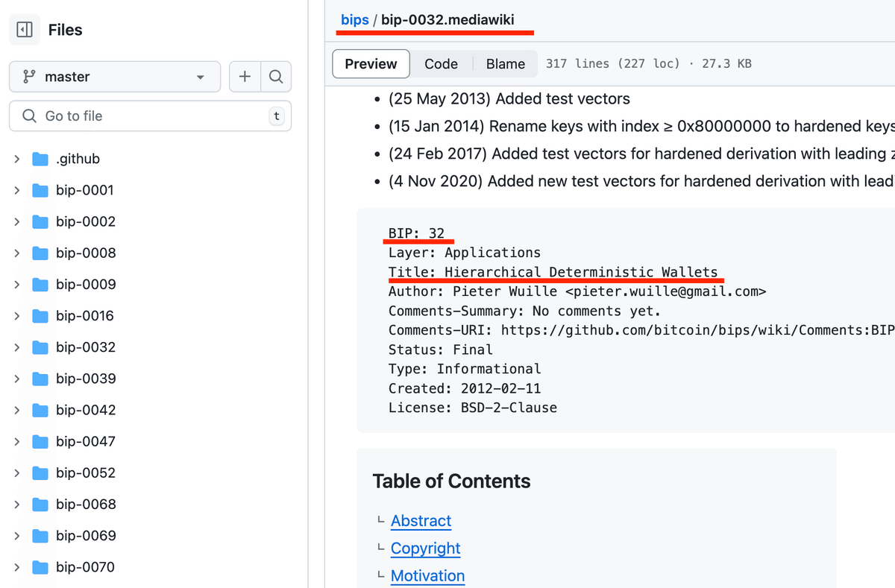Click the search files magnifier icon
This screenshot has height=588, width=895.
pos(276,77)
